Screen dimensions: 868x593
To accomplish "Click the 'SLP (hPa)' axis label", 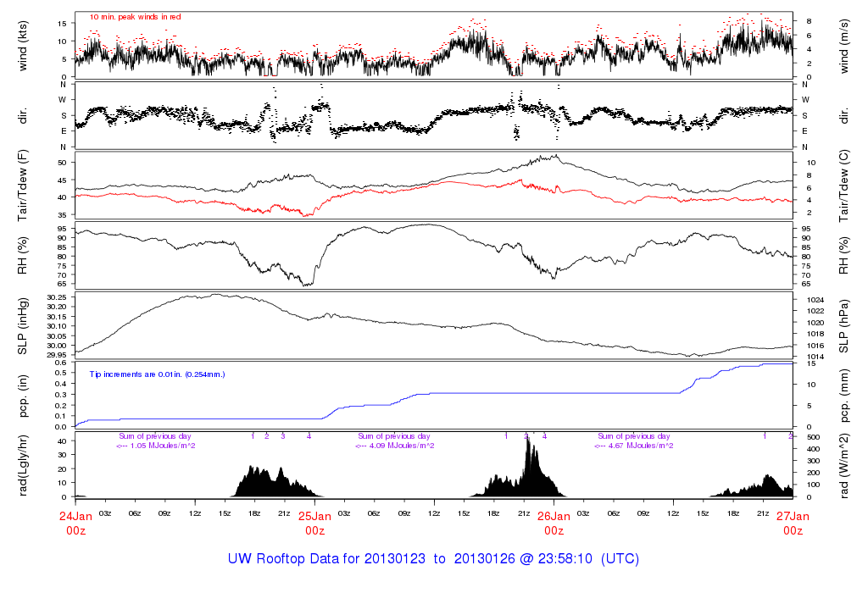I will (x=844, y=327).
